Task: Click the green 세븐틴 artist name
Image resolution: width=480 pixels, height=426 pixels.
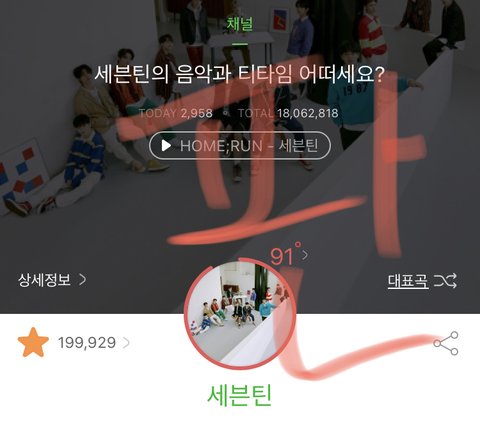Action: pos(240,396)
